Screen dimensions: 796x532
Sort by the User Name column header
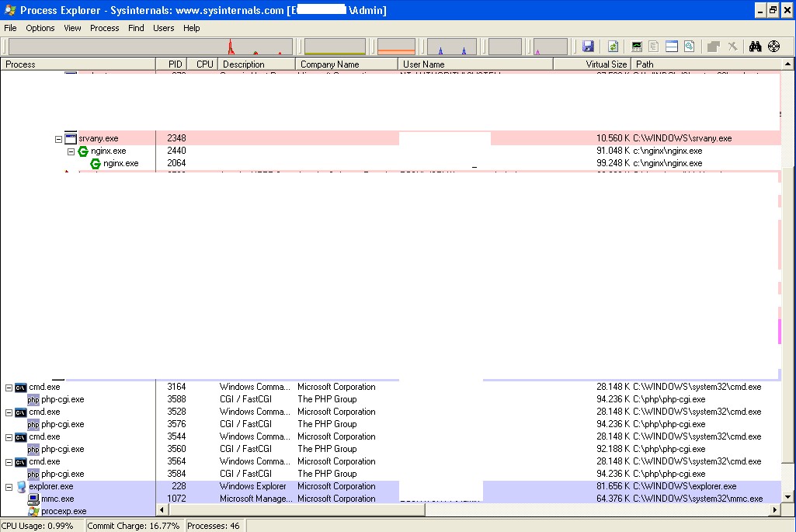coord(476,64)
